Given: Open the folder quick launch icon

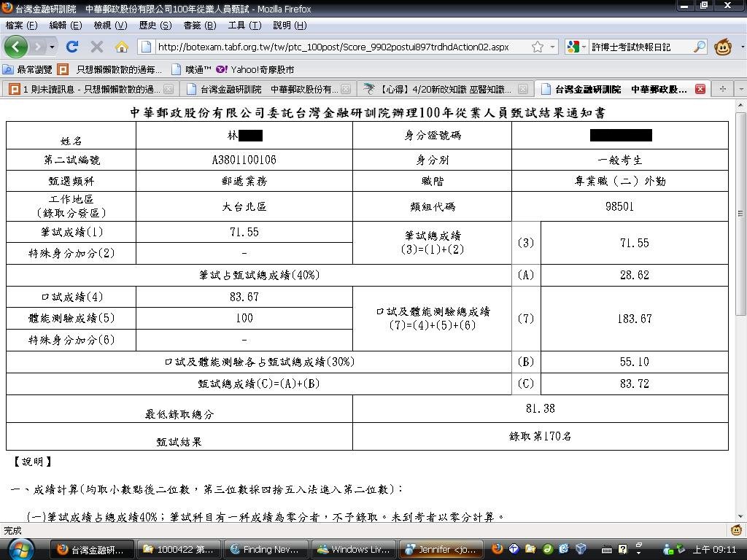Looking at the screenshot, I should [530, 549].
